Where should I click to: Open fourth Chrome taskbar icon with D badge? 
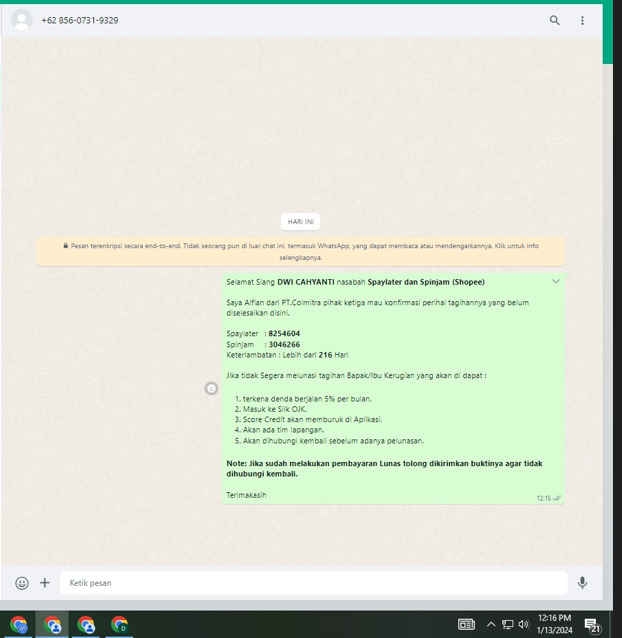[119, 625]
